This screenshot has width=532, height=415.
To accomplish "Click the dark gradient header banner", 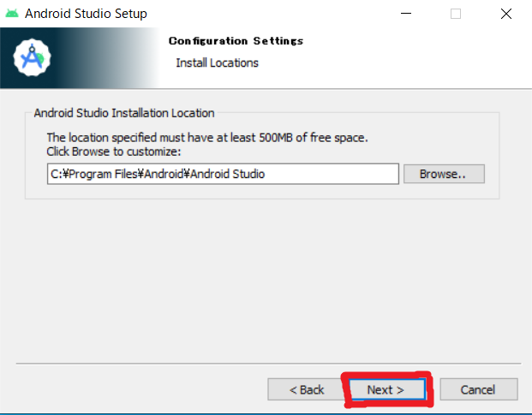I will click(x=80, y=58).
